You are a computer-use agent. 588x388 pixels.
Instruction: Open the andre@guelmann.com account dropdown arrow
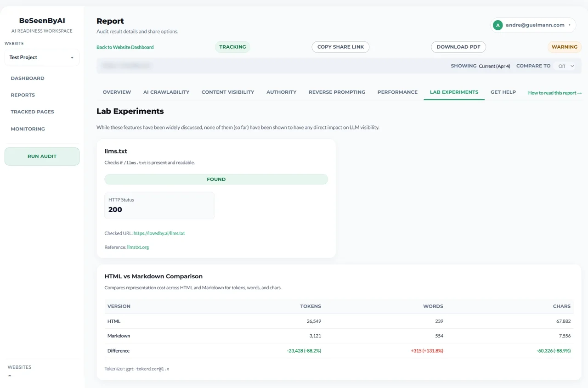570,25
